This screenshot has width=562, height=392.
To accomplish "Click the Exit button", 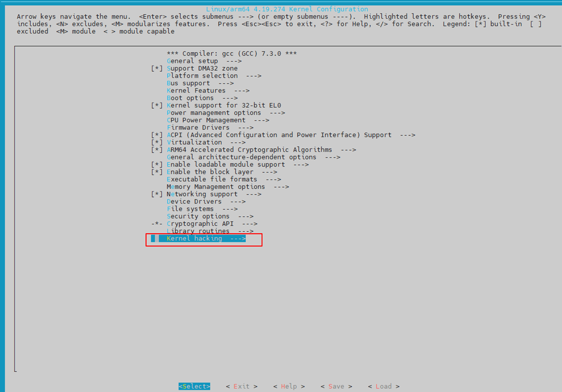I will point(242,386).
